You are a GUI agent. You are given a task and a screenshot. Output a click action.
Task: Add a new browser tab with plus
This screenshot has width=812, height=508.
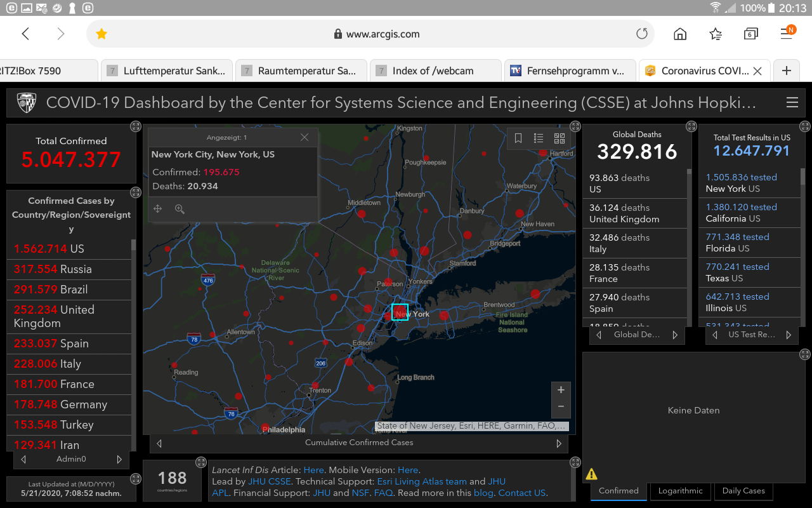[787, 70]
